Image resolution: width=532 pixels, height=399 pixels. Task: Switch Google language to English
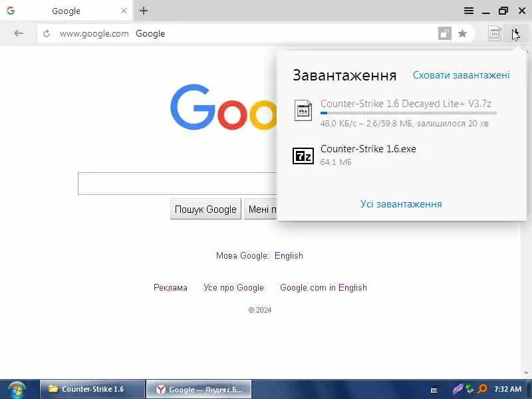(x=289, y=255)
